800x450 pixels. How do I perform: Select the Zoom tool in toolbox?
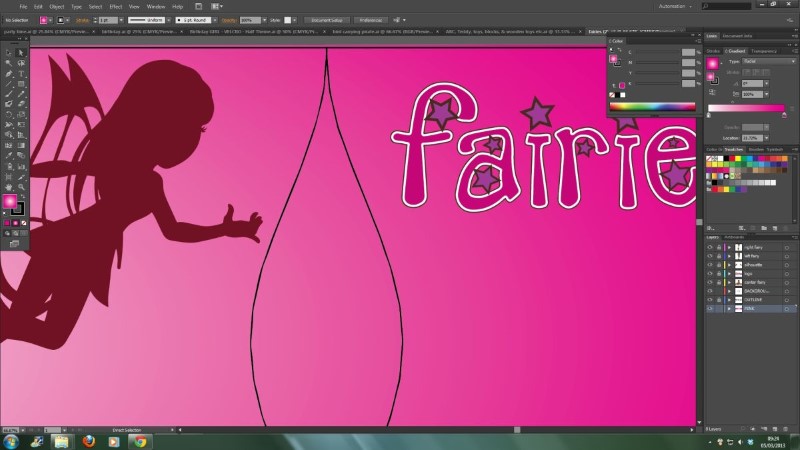[21, 186]
